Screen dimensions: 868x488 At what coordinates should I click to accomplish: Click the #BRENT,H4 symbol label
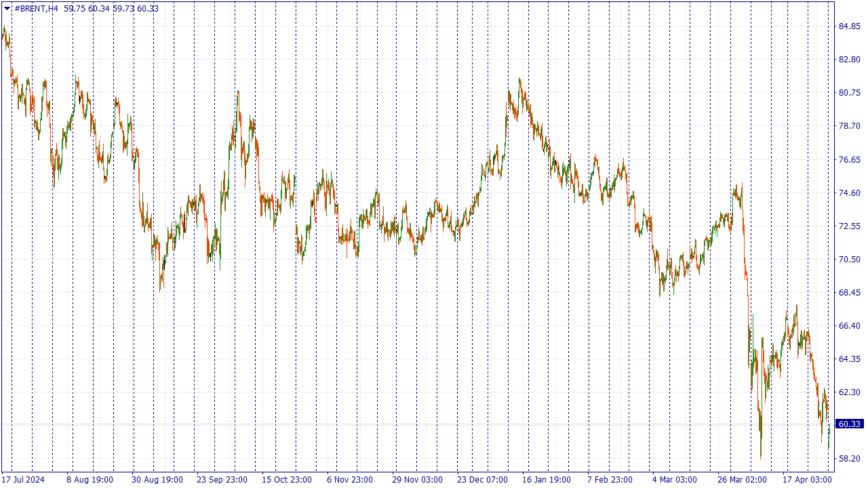point(36,8)
